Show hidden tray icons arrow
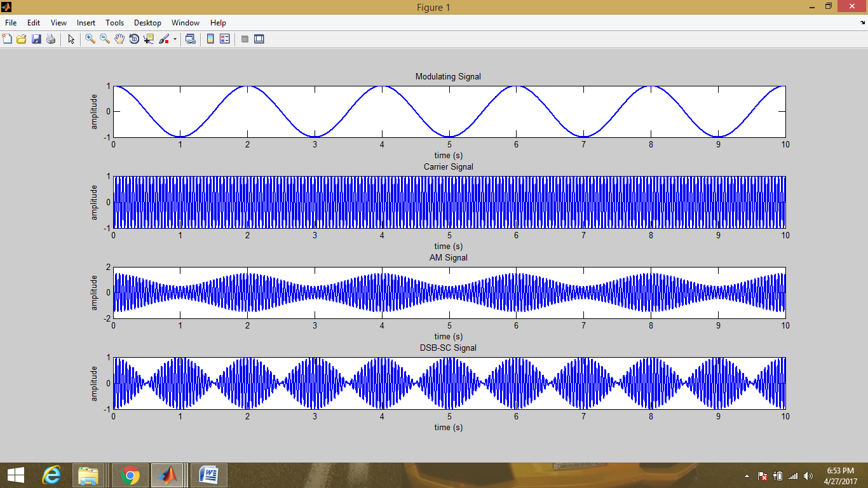The width and height of the screenshot is (868, 488). pyautogui.click(x=747, y=476)
